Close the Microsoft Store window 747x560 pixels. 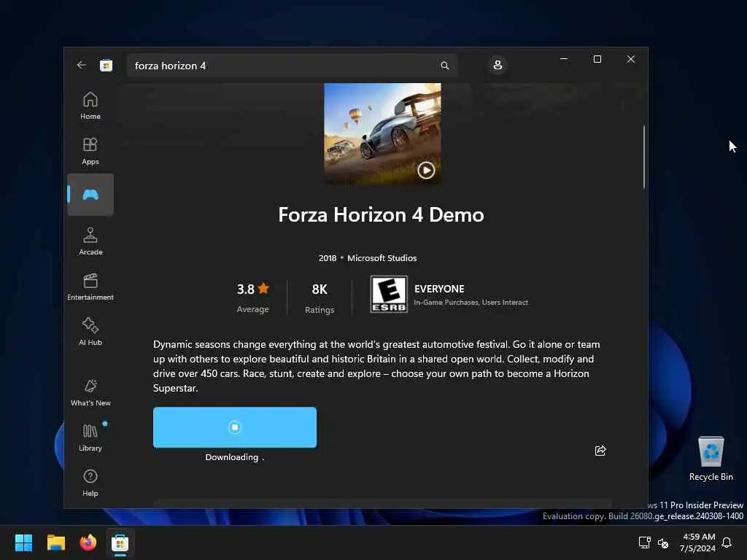(631, 59)
